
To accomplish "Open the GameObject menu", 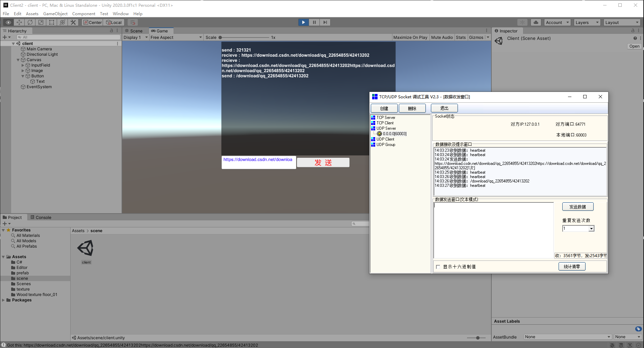I will pyautogui.click(x=55, y=14).
